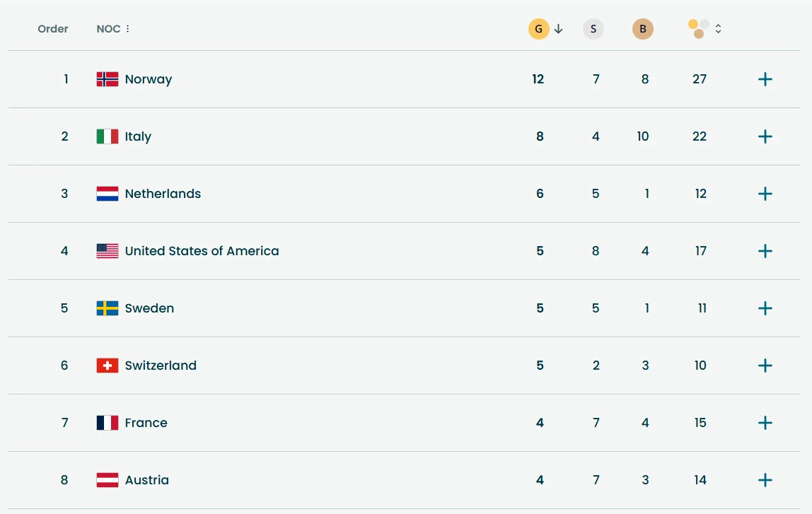The height and width of the screenshot is (514, 812).
Task: Expand Sweden's medal details
Action: pos(765,308)
